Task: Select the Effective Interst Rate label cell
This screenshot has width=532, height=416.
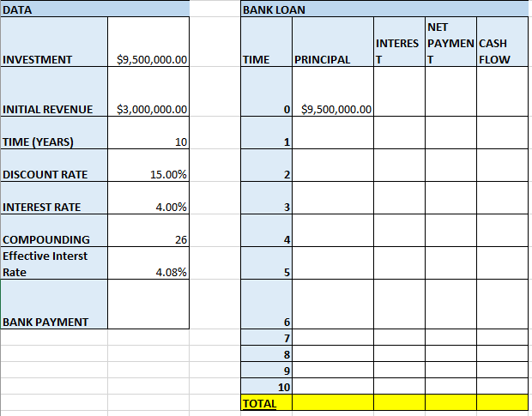Action: tap(54, 263)
